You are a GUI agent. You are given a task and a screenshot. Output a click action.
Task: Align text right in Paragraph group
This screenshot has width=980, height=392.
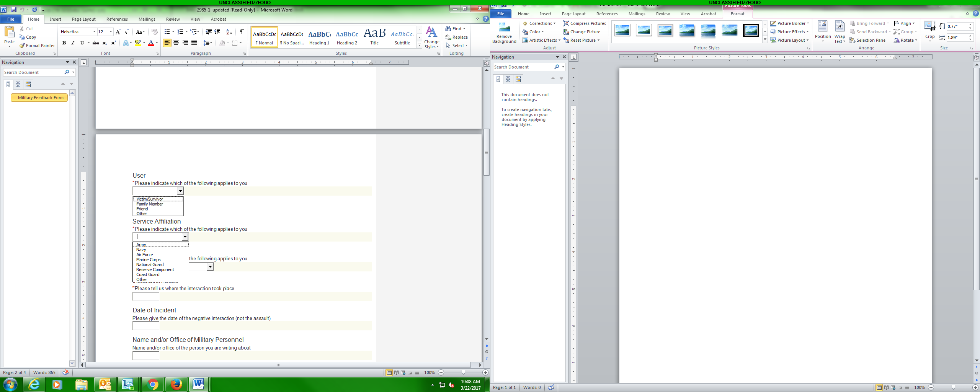pyautogui.click(x=185, y=43)
